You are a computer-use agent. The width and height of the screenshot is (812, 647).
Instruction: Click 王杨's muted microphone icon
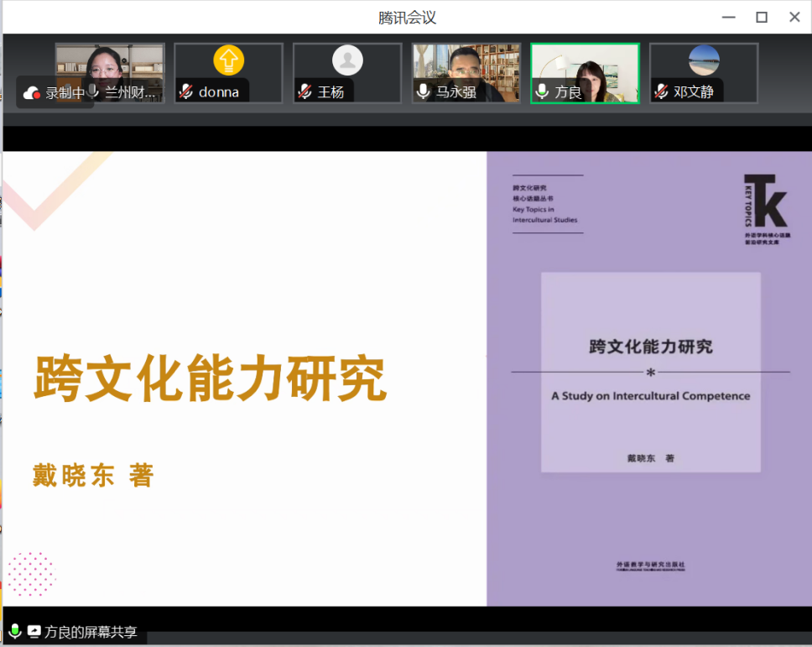point(305,91)
